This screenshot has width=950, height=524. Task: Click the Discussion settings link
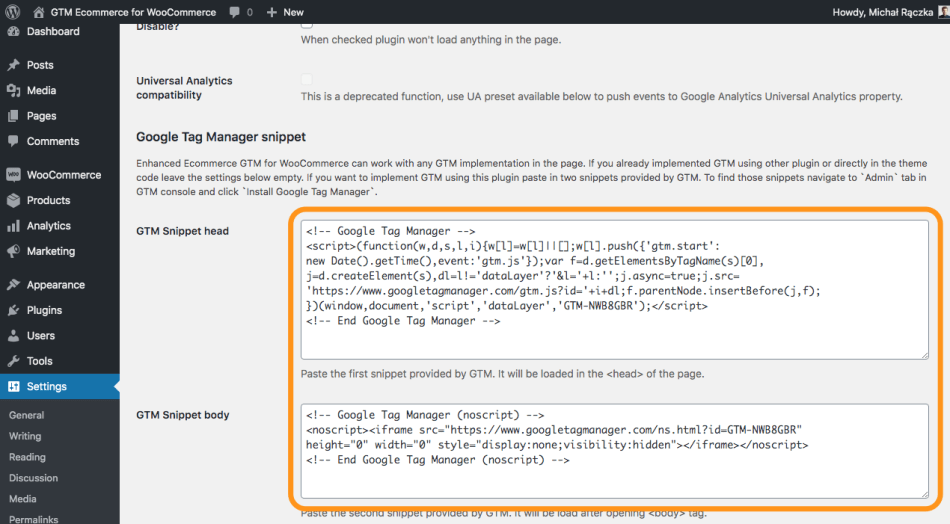pyautogui.click(x=34, y=478)
